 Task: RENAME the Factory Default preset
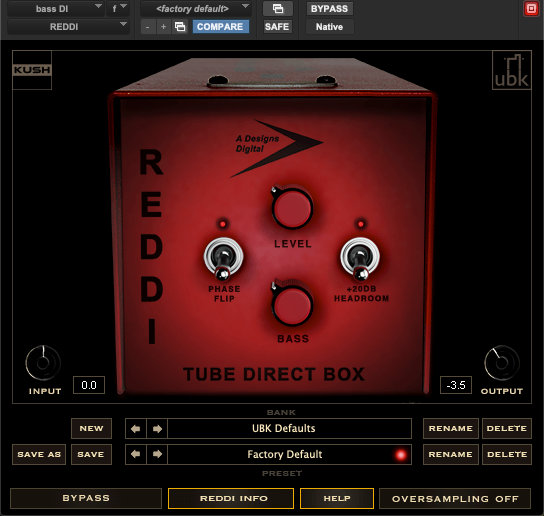click(x=450, y=454)
